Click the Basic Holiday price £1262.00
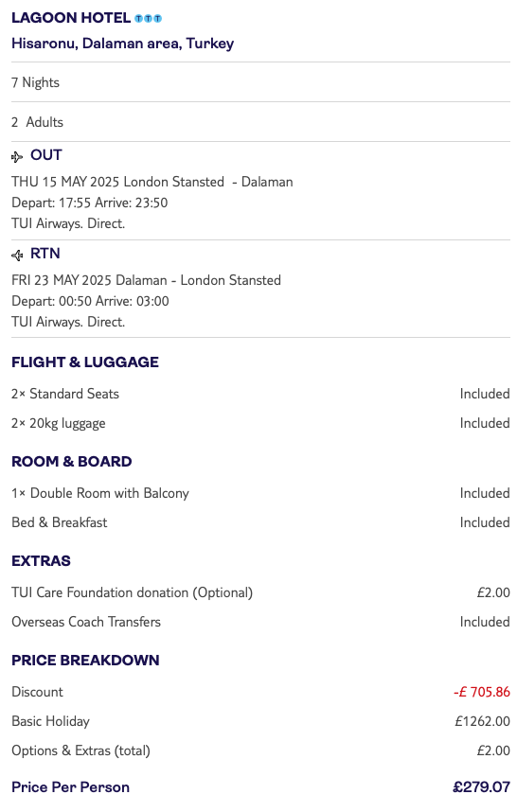Image resolution: width=517 pixels, height=812 pixels. [x=482, y=721]
